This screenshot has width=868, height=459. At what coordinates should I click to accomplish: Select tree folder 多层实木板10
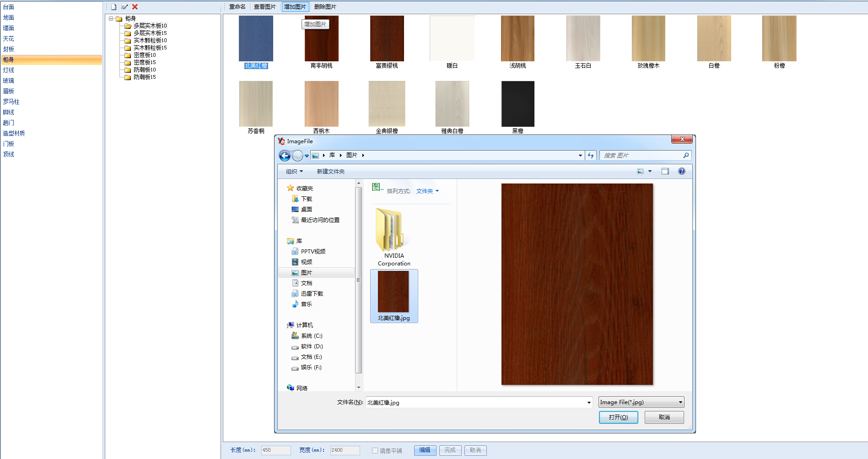150,26
